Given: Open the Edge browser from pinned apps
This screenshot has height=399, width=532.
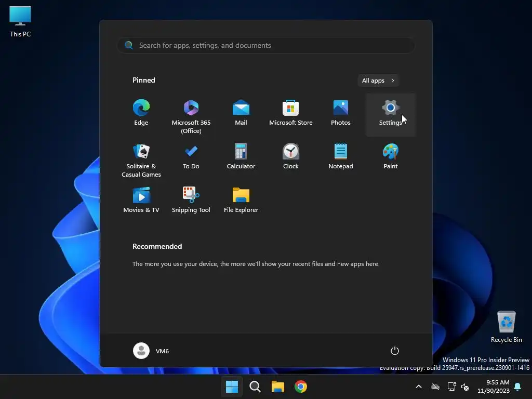Looking at the screenshot, I should pyautogui.click(x=141, y=113).
